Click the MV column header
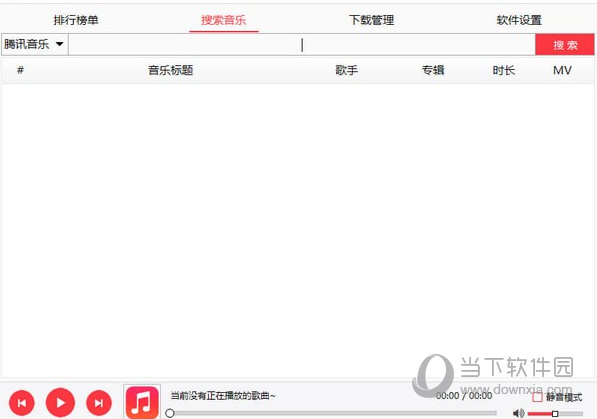597x419 pixels. pos(562,70)
